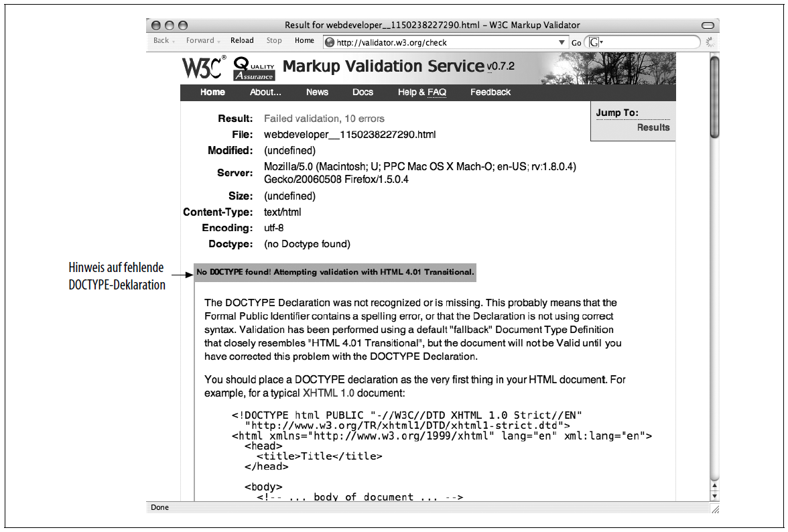788x532 pixels.
Task: Click the vertical scrollbar thumb
Action: tap(714, 96)
